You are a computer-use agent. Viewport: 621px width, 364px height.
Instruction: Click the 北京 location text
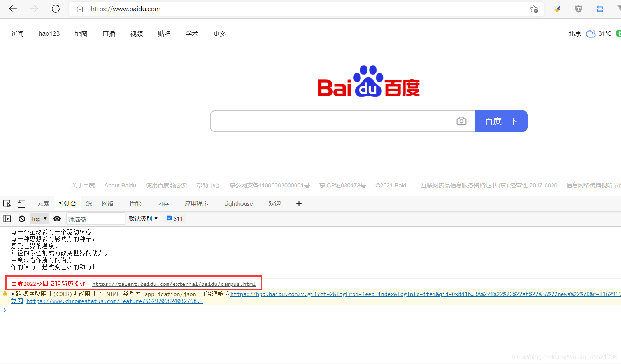coord(575,33)
